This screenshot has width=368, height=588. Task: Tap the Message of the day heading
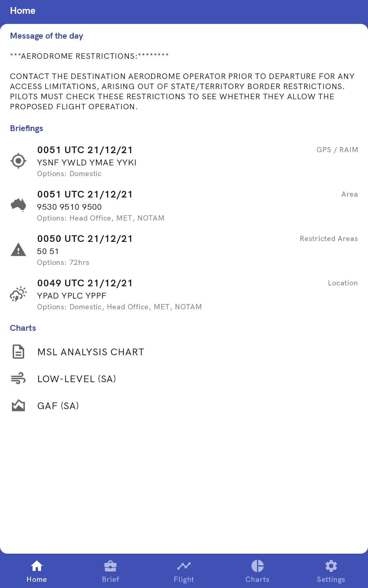(47, 36)
